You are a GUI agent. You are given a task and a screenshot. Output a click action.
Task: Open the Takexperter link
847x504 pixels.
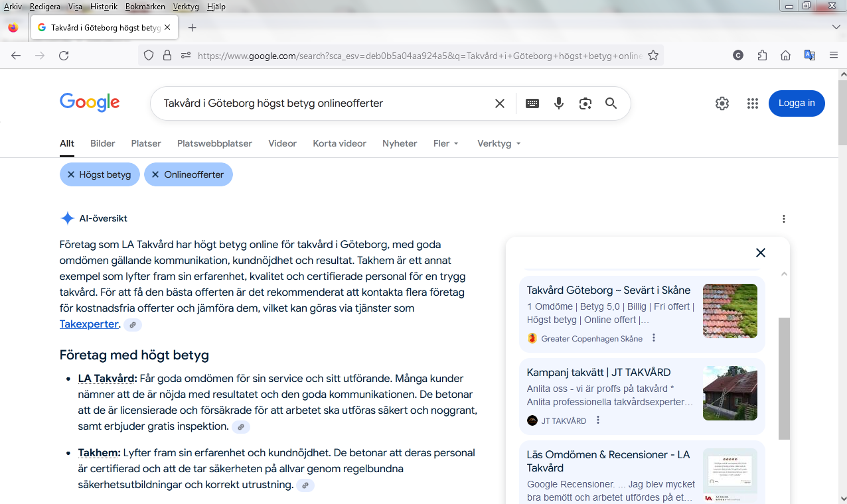click(x=89, y=324)
